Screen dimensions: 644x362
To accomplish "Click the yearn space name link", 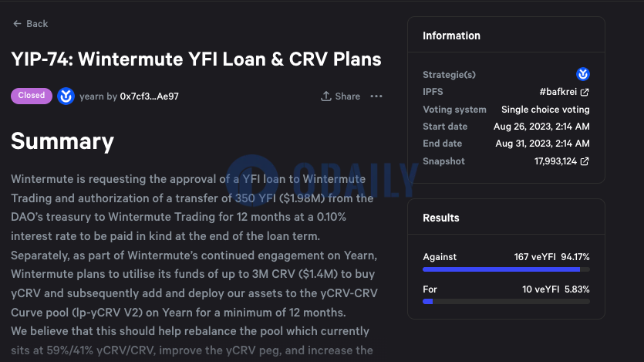I will (x=91, y=96).
